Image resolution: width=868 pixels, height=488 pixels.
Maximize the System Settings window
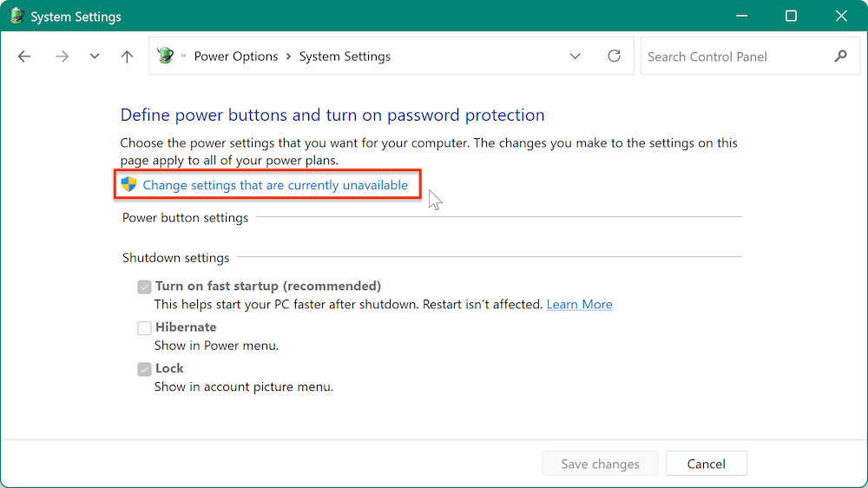791,16
